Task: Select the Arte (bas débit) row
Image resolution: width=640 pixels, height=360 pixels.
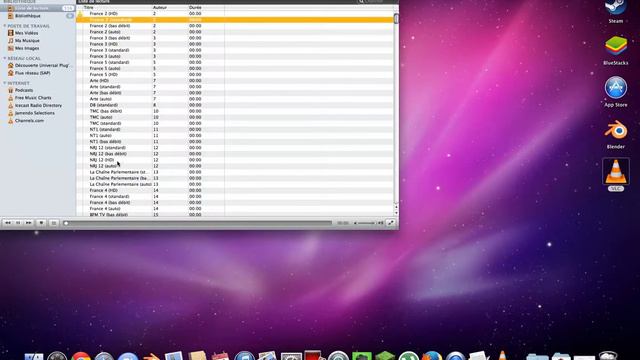Action: pos(235,93)
